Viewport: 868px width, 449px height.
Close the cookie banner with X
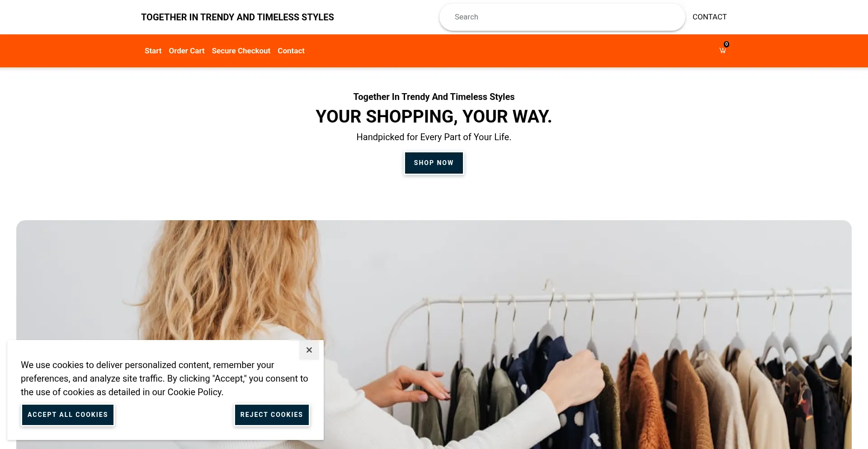pyautogui.click(x=309, y=350)
